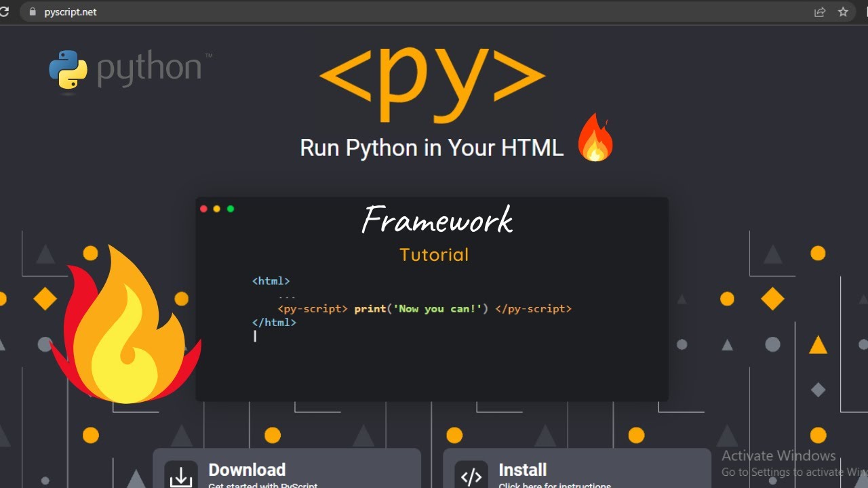Image resolution: width=868 pixels, height=488 pixels.
Task: Click the small flame emoji beside the heading
Action: tap(595, 138)
